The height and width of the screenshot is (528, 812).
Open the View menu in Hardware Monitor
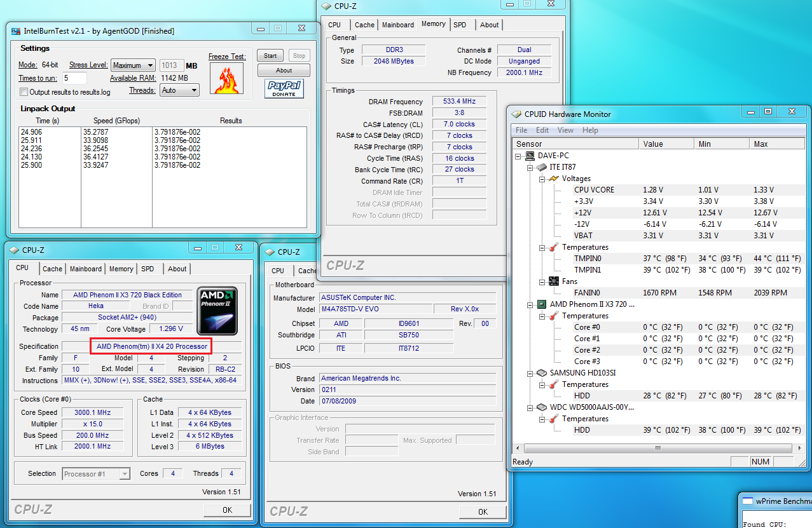(565, 130)
